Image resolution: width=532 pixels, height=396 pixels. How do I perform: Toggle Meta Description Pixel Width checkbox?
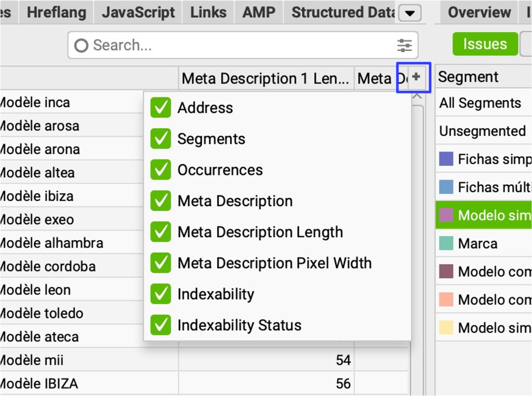(x=161, y=263)
